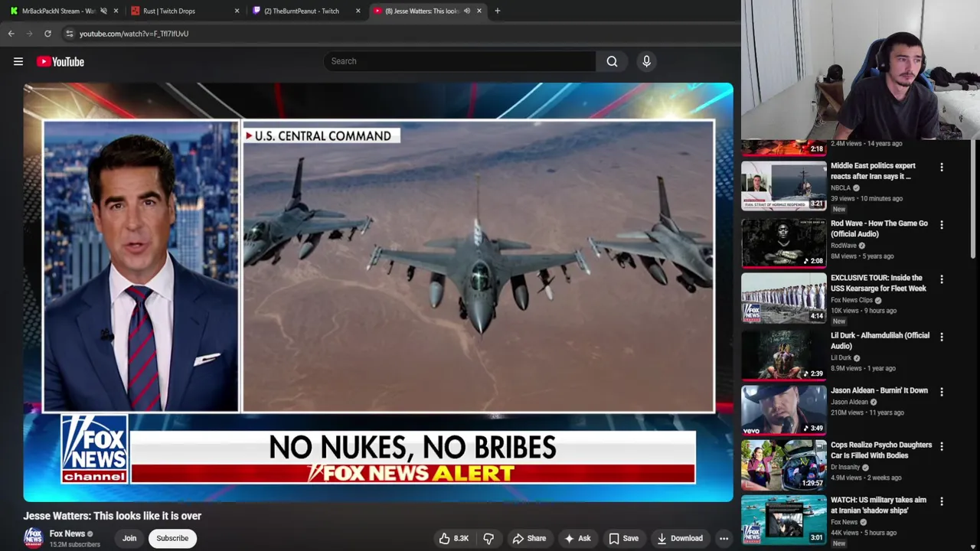Click the sidebar vertical scrollbar
This screenshot has width=980, height=551.
click(975, 199)
